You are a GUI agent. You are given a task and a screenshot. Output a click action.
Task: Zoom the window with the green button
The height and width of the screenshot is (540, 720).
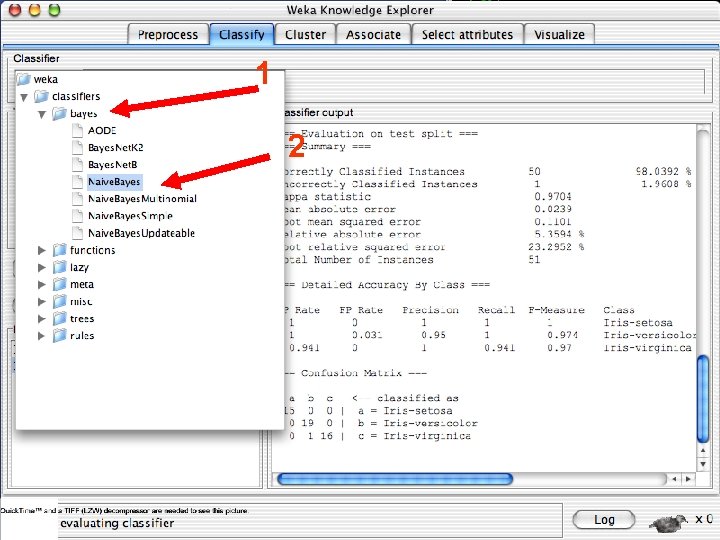coord(54,10)
